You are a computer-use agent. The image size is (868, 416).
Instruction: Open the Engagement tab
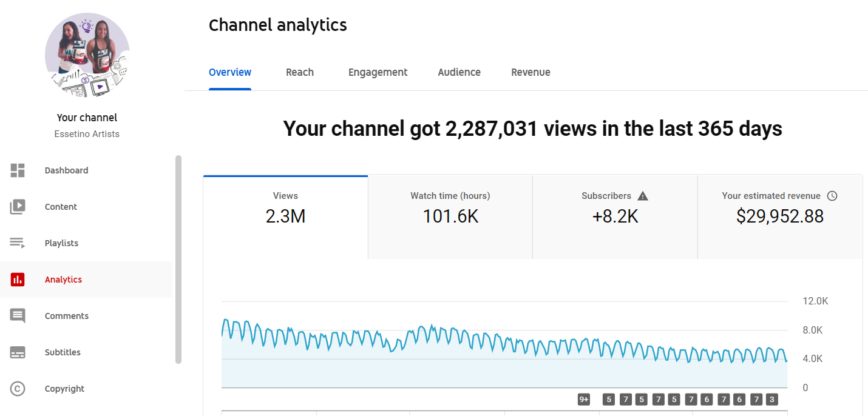pyautogui.click(x=378, y=72)
